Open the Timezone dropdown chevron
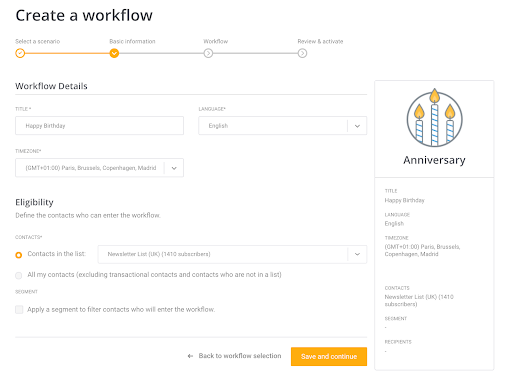 coord(174,168)
